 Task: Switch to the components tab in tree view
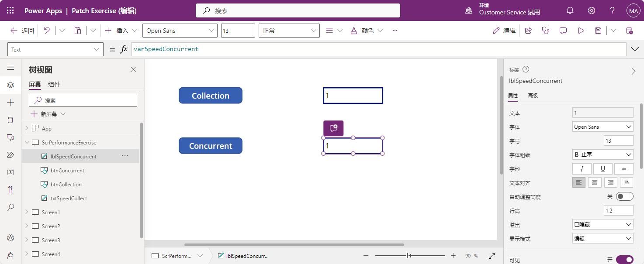click(x=54, y=84)
